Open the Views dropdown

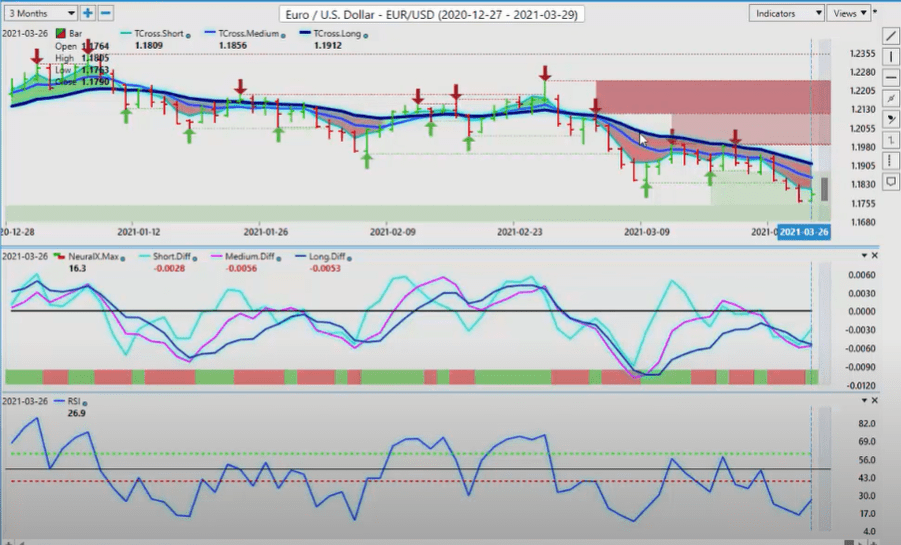point(849,13)
